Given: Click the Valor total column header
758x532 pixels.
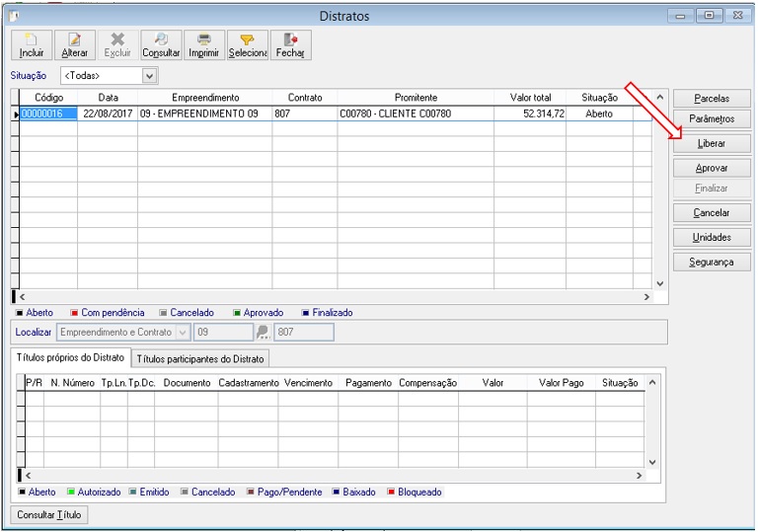Looking at the screenshot, I should pos(530,98).
